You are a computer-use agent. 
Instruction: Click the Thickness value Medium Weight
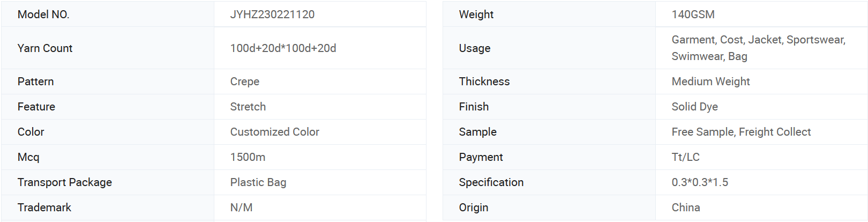710,82
